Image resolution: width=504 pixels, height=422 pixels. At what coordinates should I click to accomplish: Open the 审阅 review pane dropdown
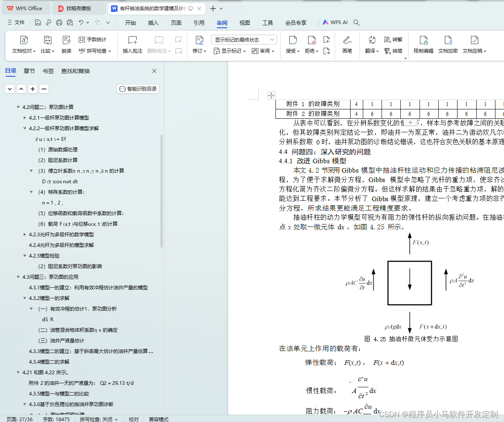[x=263, y=51]
